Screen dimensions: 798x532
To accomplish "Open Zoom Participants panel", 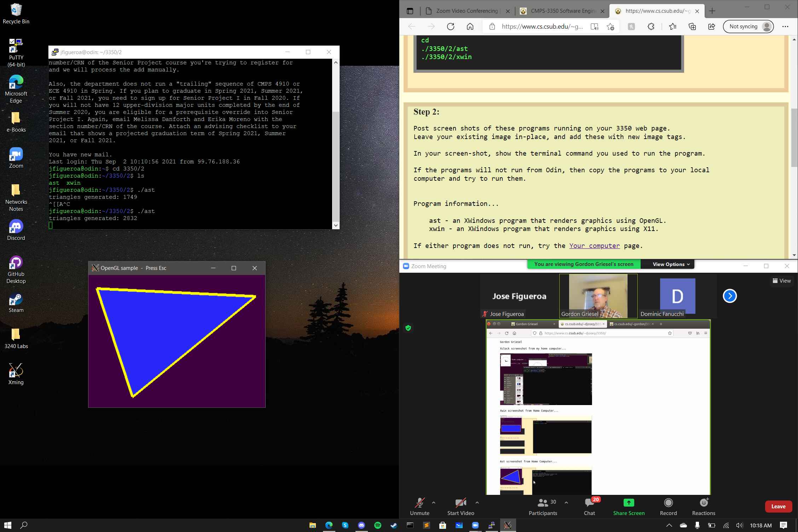I will pyautogui.click(x=543, y=507).
